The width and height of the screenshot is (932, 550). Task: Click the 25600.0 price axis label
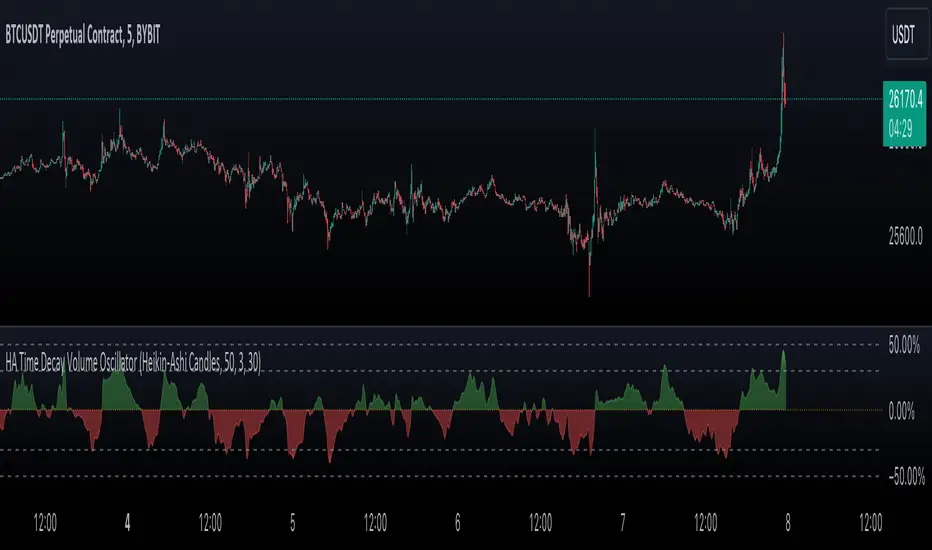tap(905, 237)
